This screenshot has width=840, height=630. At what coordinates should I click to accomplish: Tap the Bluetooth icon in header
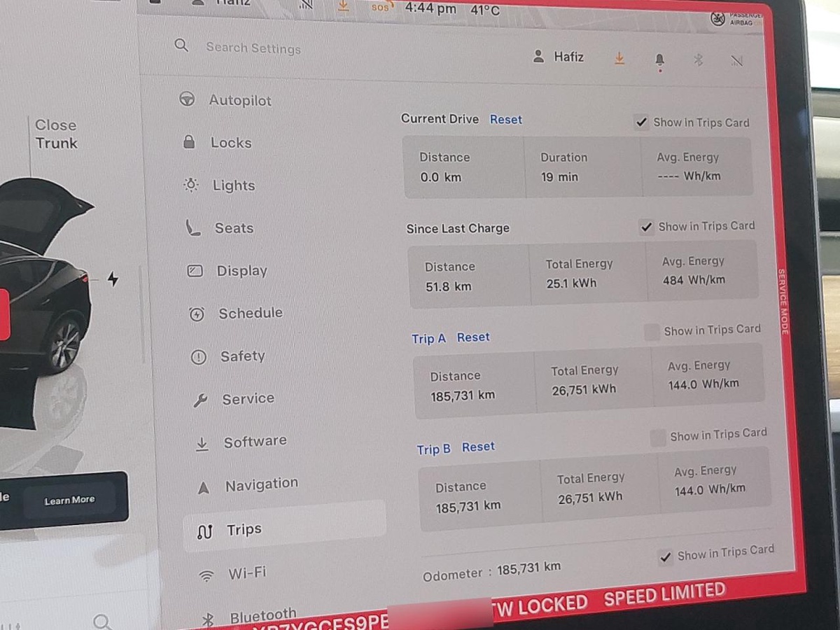(698, 60)
